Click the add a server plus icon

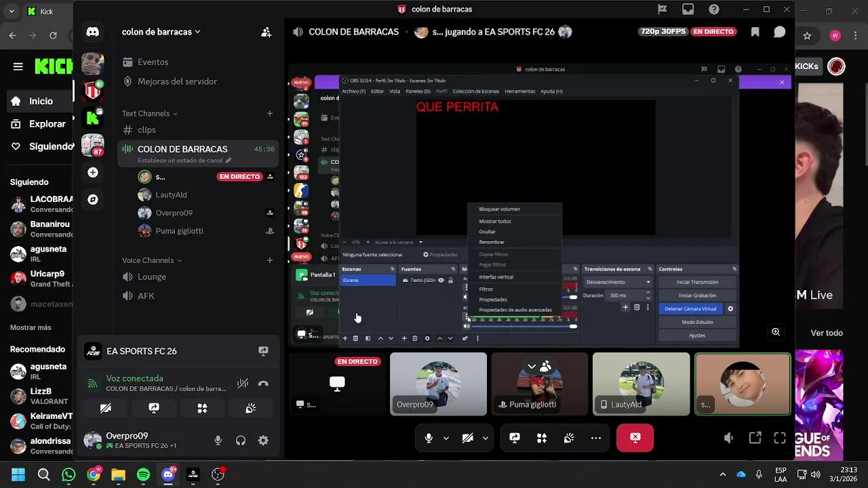pyautogui.click(x=93, y=173)
